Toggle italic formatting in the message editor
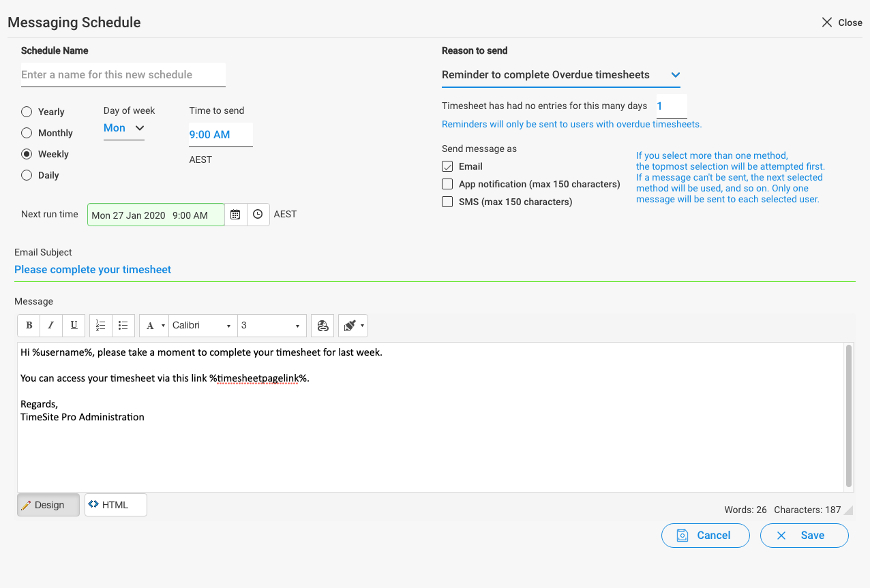The height and width of the screenshot is (588, 870). tap(51, 326)
